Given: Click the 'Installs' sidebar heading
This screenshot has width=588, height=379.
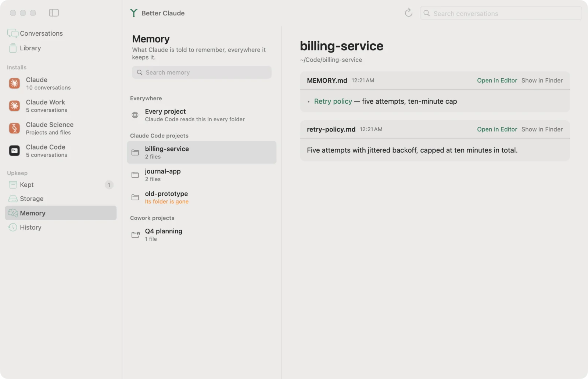Looking at the screenshot, I should [17, 68].
